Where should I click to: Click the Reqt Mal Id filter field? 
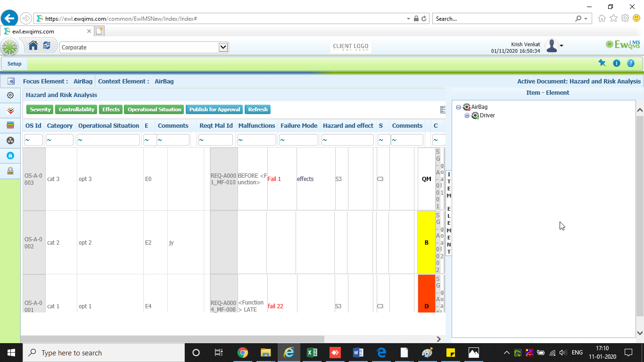pos(215,140)
